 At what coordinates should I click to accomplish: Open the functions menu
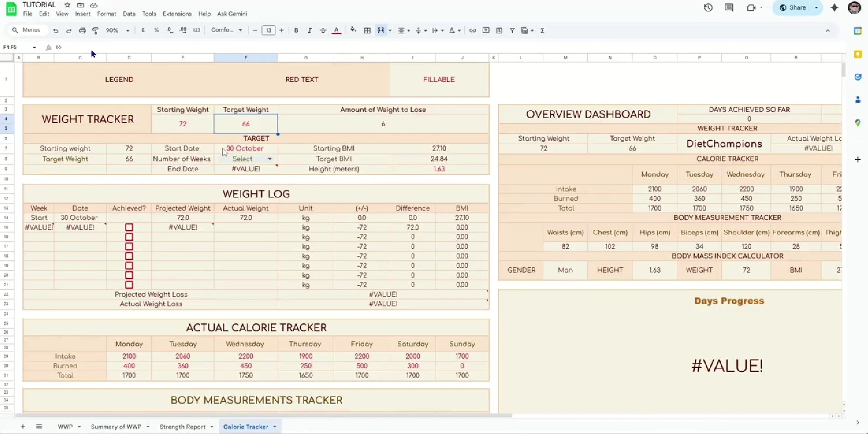tap(542, 31)
